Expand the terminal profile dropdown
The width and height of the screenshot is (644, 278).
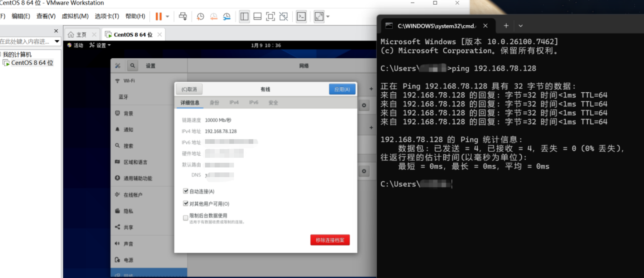tap(521, 26)
